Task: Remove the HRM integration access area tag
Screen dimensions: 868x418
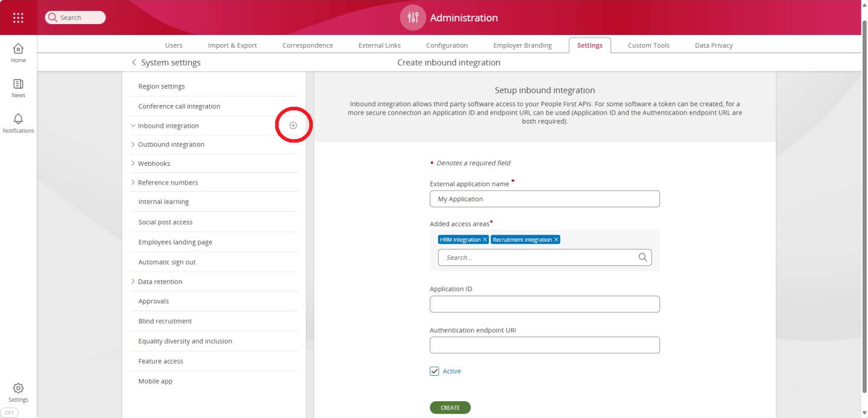Action: tap(485, 239)
